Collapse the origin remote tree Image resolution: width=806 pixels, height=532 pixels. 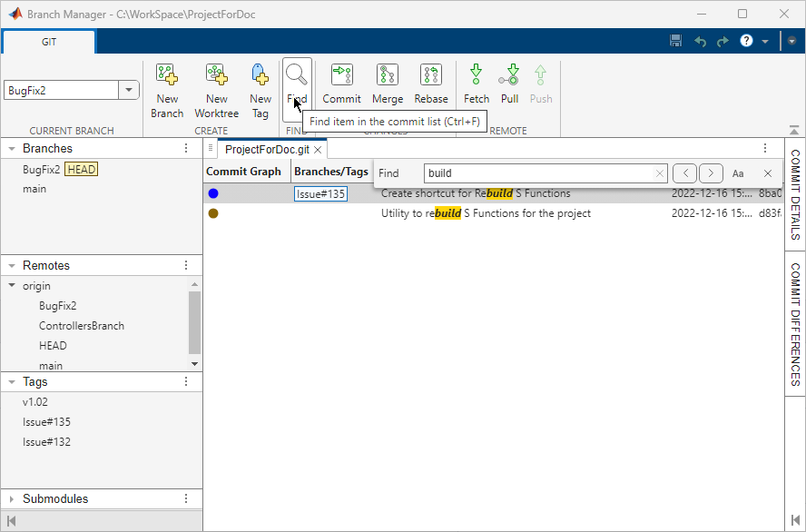pyautogui.click(x=10, y=285)
